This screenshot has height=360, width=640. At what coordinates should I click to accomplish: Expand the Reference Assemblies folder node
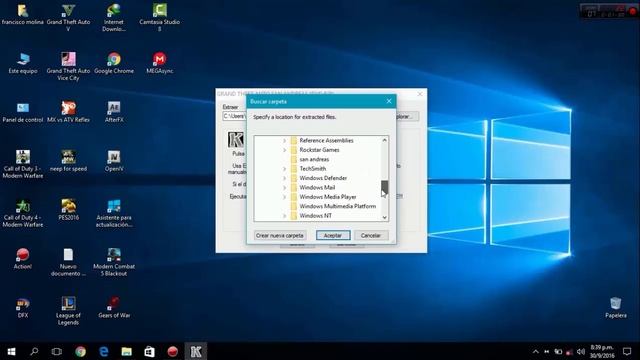click(284, 140)
